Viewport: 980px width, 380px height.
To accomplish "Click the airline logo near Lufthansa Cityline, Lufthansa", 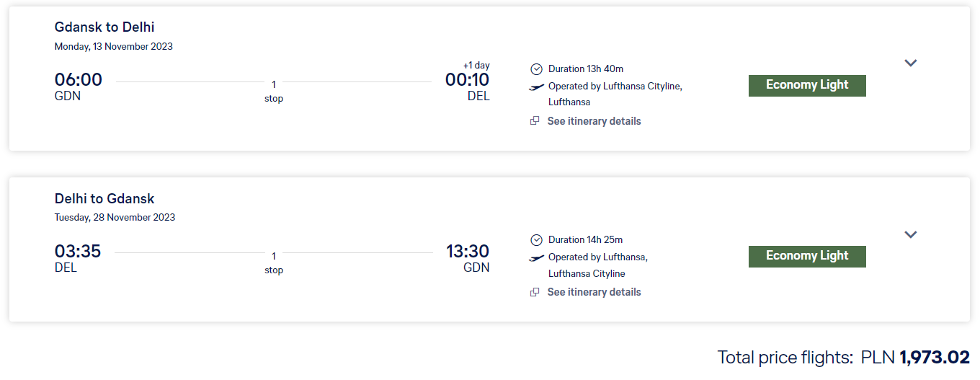I will 537,87.
